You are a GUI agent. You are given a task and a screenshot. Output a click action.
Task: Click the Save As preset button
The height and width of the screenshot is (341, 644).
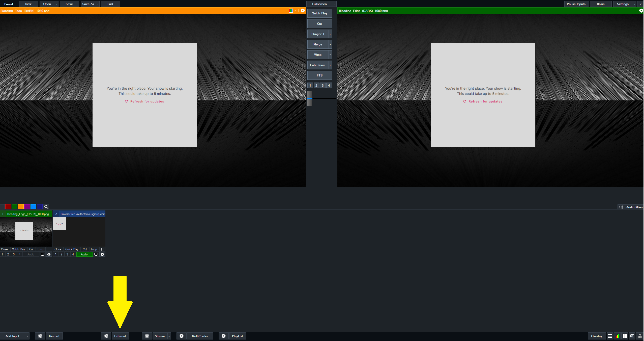pos(88,4)
